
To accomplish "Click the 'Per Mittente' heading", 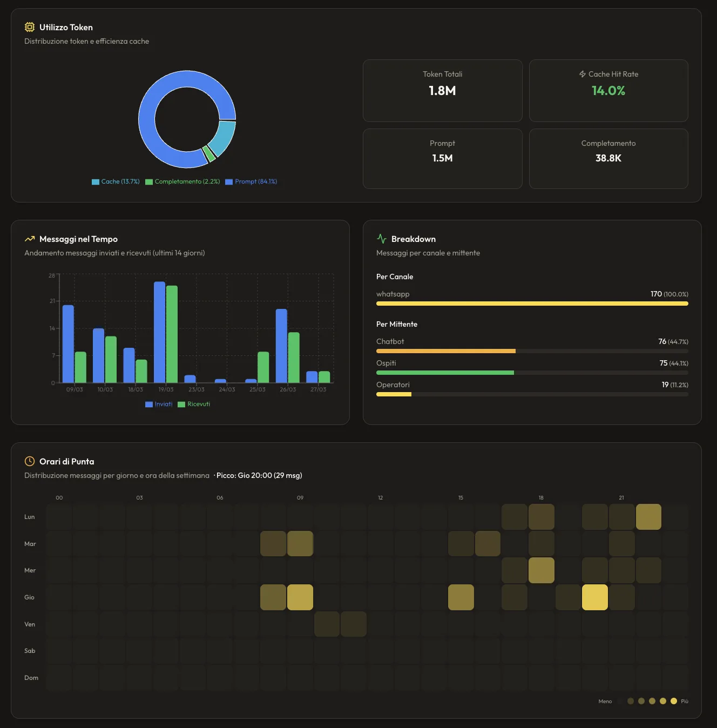I will [397, 324].
